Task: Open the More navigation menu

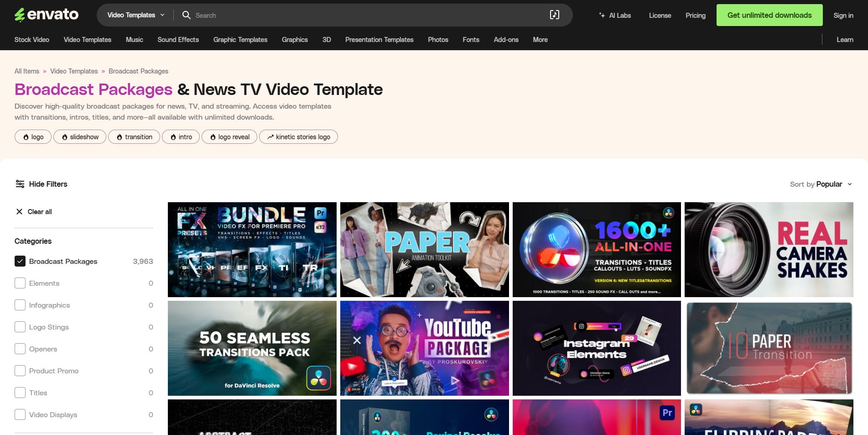Action: [540, 40]
